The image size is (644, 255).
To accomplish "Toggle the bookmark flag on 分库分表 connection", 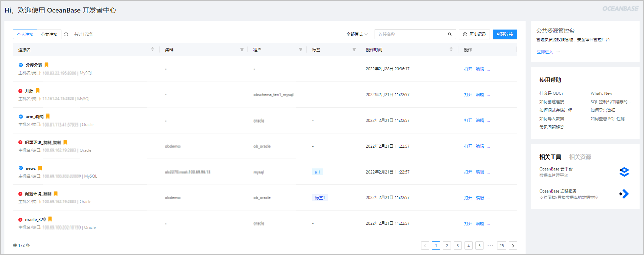I will 46,65.
